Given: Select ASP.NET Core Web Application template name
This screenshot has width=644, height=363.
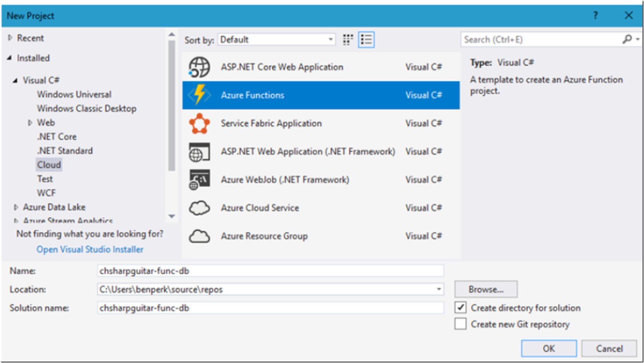Looking at the screenshot, I should 282,67.
